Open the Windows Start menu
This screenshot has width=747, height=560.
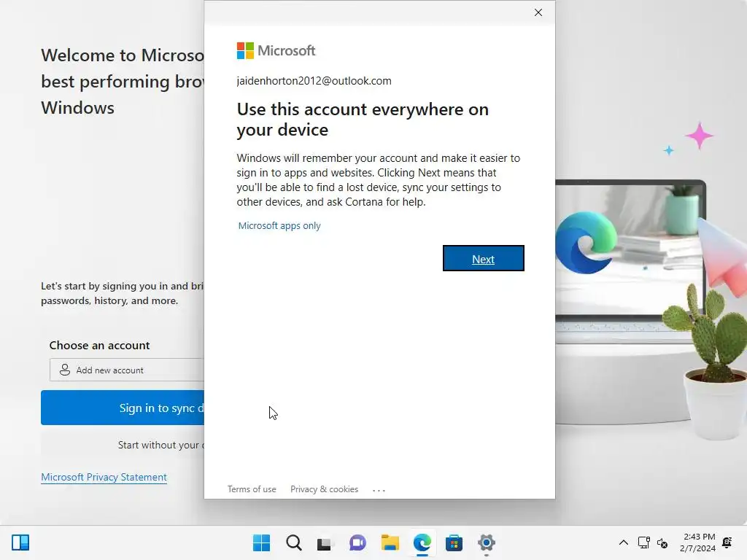(262, 542)
